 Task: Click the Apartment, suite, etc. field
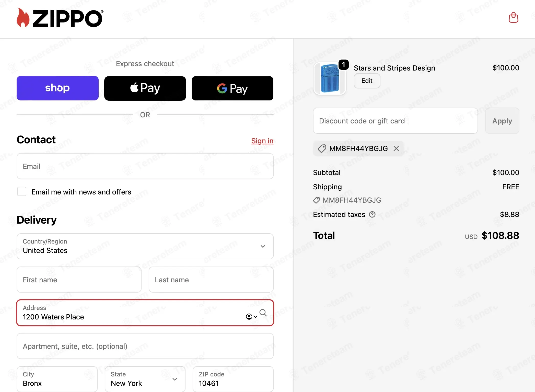click(x=145, y=346)
